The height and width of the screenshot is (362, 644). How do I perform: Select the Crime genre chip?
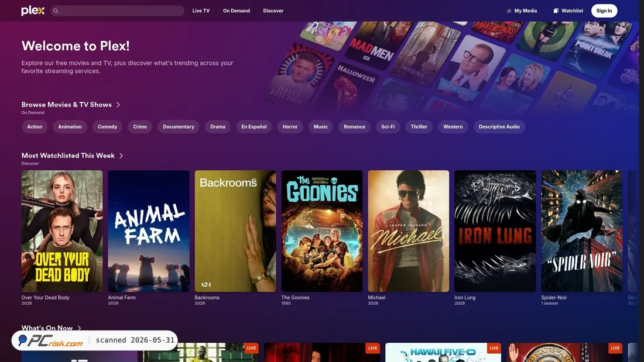(x=140, y=127)
